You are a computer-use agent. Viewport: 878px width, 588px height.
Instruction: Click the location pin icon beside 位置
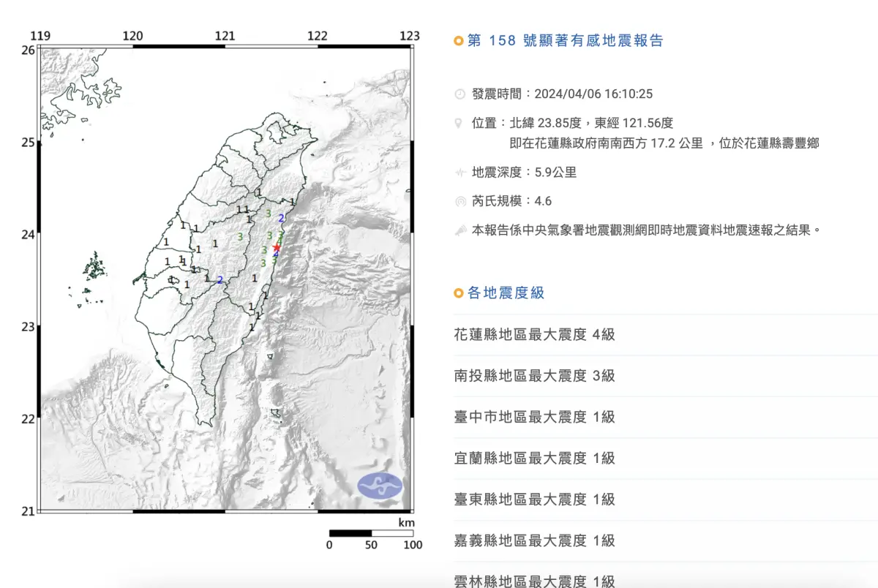(457, 122)
